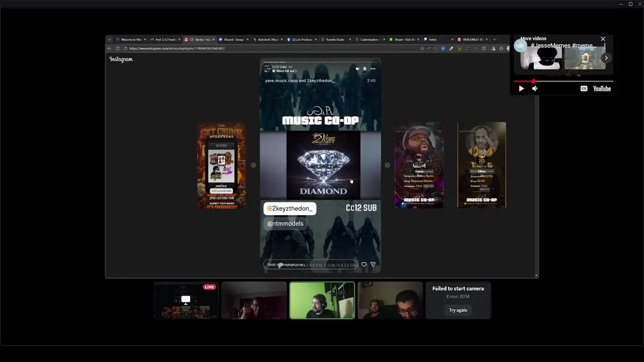Pause the Instagram story playback

(x=365, y=69)
